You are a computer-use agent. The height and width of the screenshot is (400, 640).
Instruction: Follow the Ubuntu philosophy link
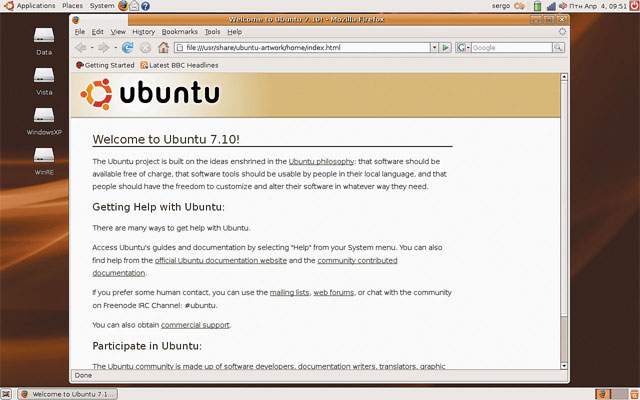coord(321,162)
